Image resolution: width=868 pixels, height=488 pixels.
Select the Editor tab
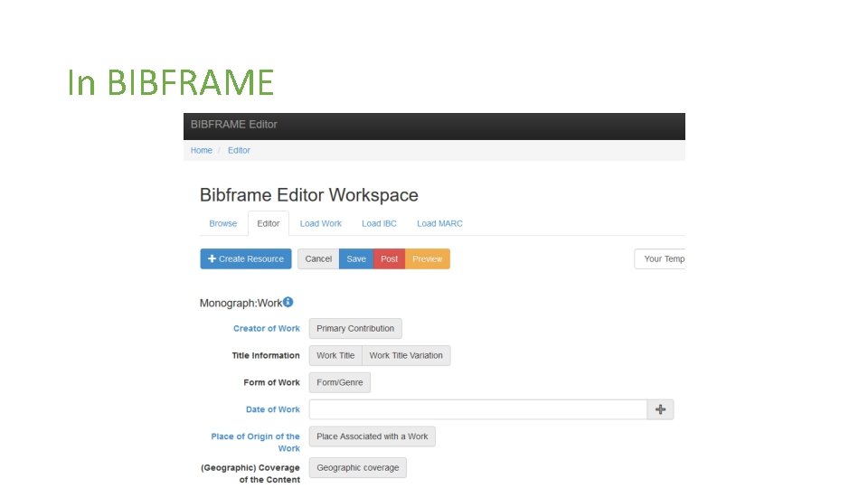(268, 223)
